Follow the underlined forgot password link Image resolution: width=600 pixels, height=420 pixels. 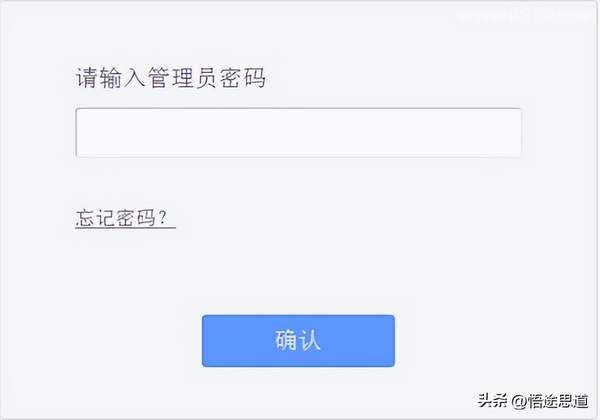[125, 218]
